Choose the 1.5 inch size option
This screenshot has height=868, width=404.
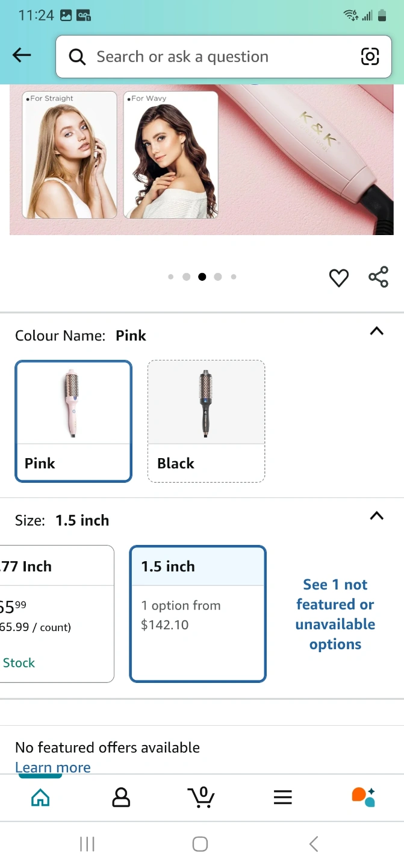(197, 613)
